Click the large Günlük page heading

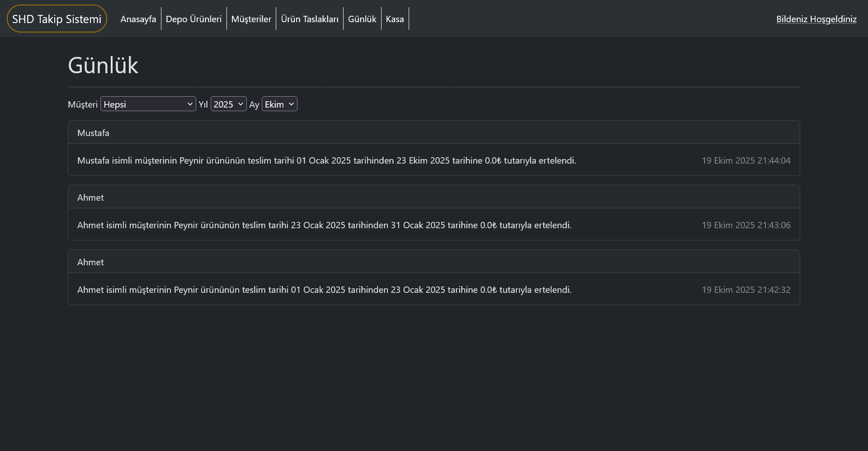pos(103,66)
